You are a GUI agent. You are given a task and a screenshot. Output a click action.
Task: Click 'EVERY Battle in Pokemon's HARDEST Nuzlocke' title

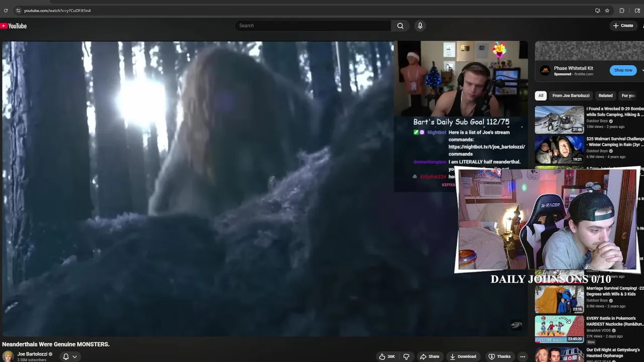point(615,321)
